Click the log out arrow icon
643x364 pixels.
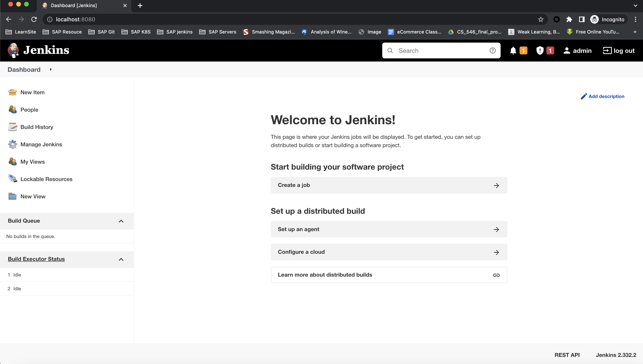[x=607, y=50]
